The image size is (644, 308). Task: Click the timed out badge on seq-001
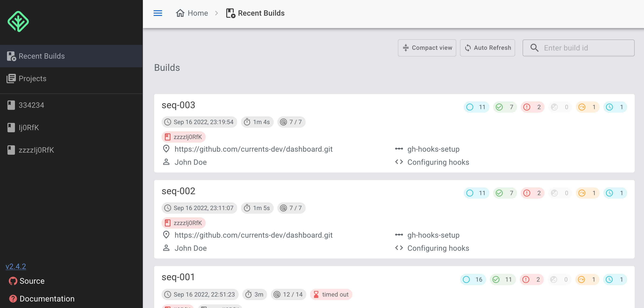point(331,294)
